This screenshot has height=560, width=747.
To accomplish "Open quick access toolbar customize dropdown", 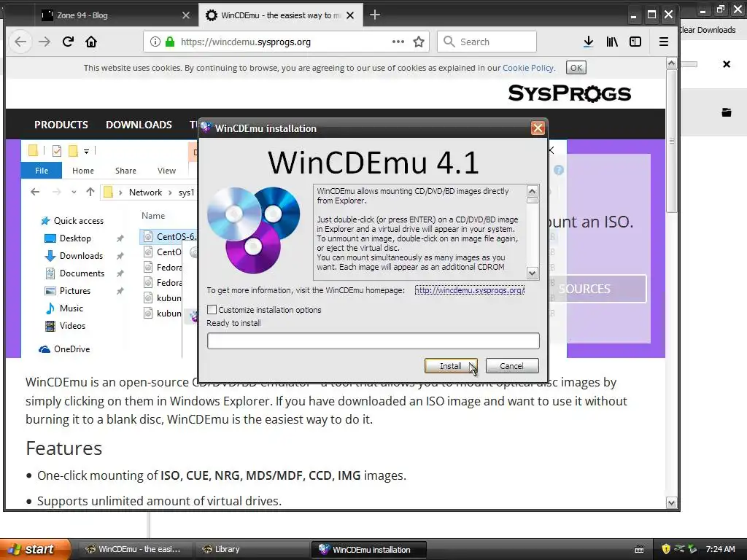I will pos(86,152).
